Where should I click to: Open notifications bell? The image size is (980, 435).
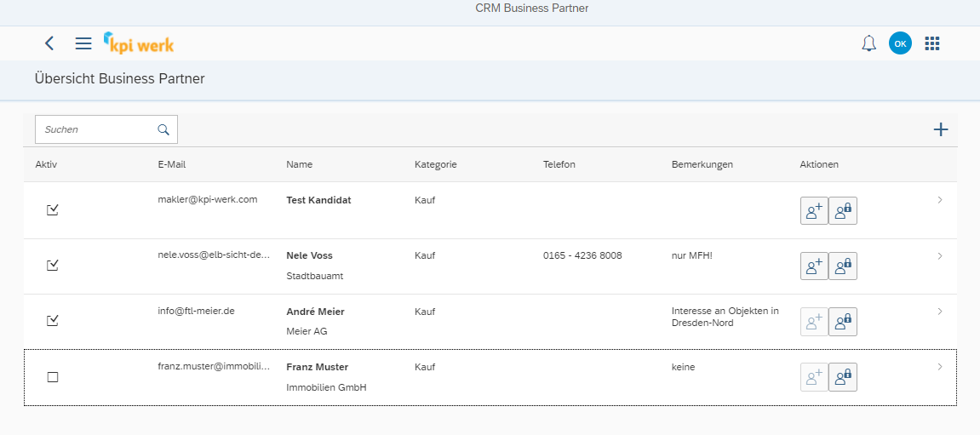click(868, 43)
